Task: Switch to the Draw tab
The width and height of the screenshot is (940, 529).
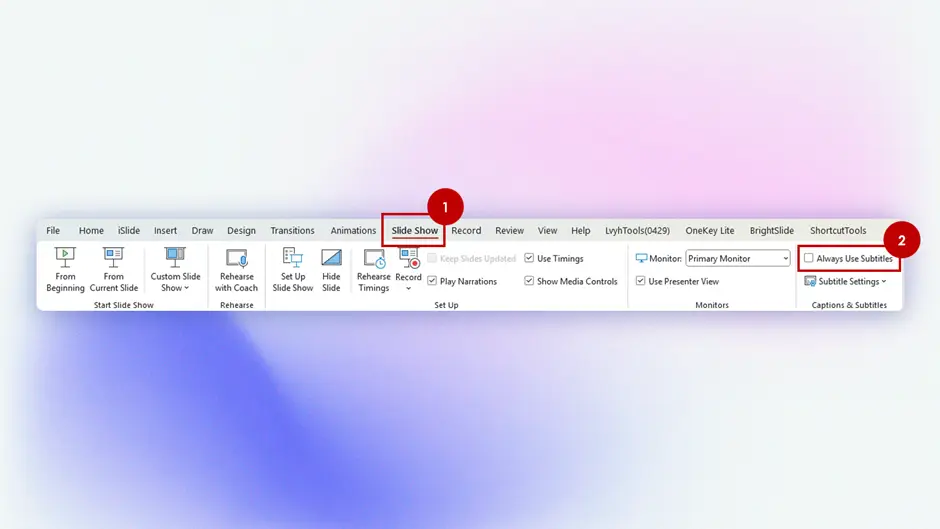Action: pos(203,230)
